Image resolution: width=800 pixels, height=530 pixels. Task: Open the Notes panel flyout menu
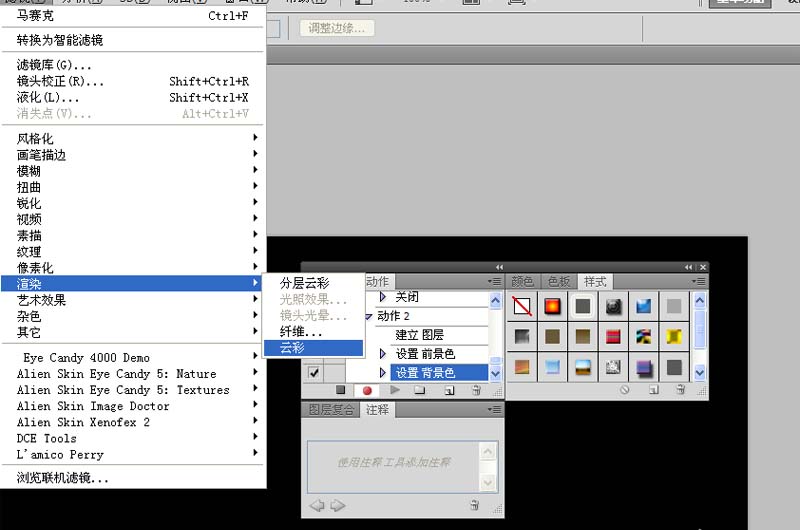click(x=495, y=410)
